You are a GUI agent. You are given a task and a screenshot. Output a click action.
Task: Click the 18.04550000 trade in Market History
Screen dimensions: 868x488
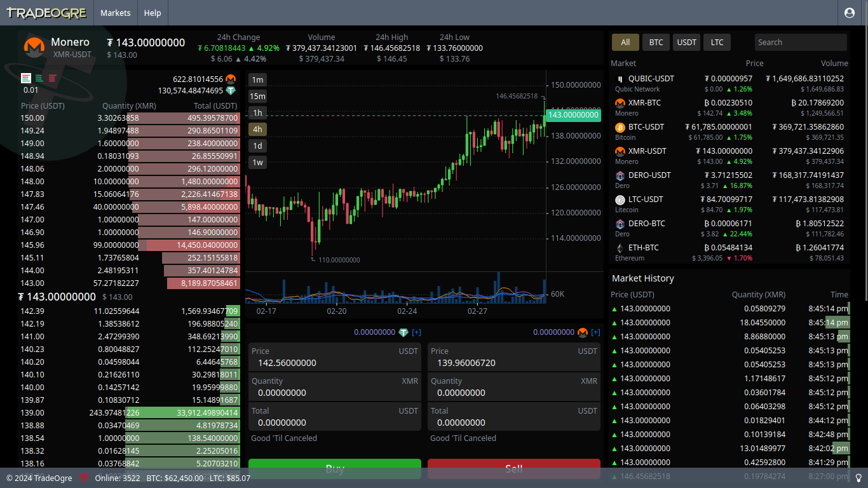[x=729, y=323]
